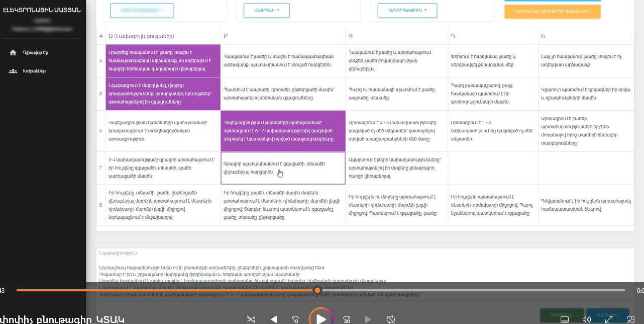Open the ՀԱՂՈՐԴԱԿՑՈՒՄ dropdown

[407, 10]
